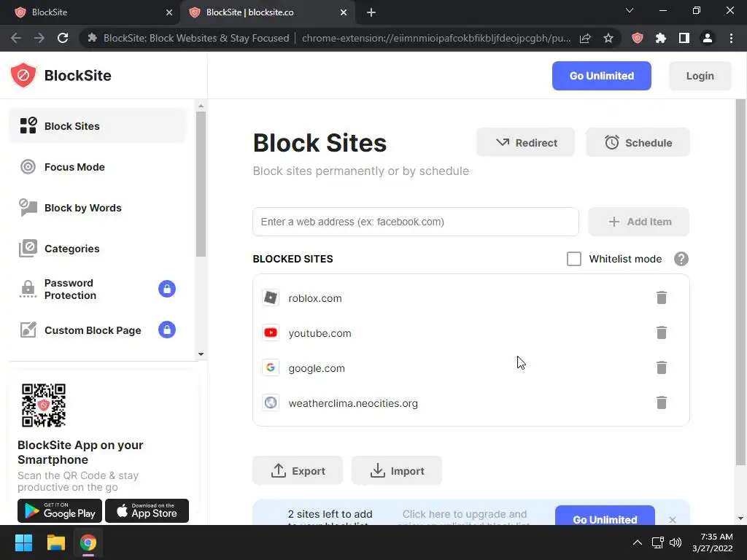Click the roblox.com favicon
747x560 pixels.
(271, 297)
